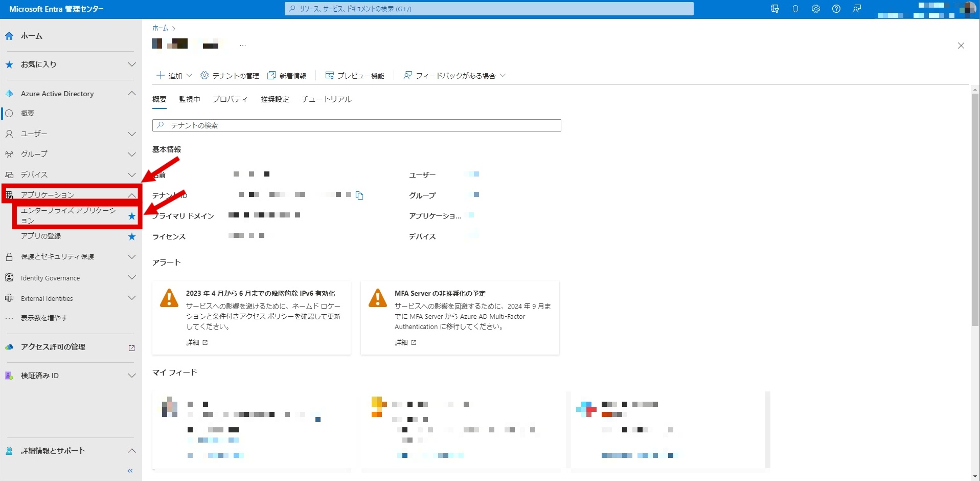Image resolution: width=980 pixels, height=481 pixels.
Task: Click the top resource search box
Action: point(489,9)
